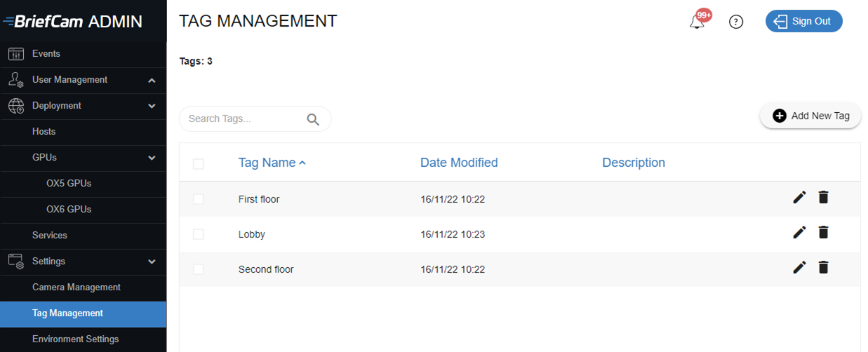Select Tag Management in sidebar
This screenshot has width=868, height=352.
pos(83,313)
